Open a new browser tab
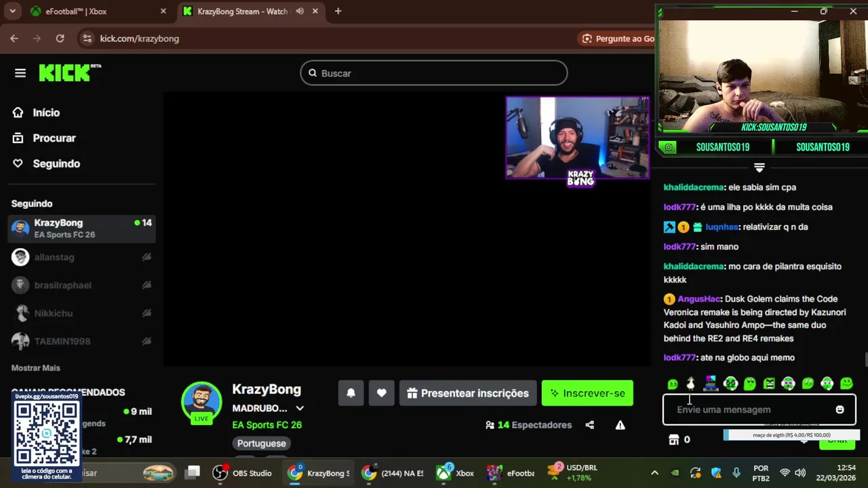This screenshot has height=488, width=868. pos(338,12)
